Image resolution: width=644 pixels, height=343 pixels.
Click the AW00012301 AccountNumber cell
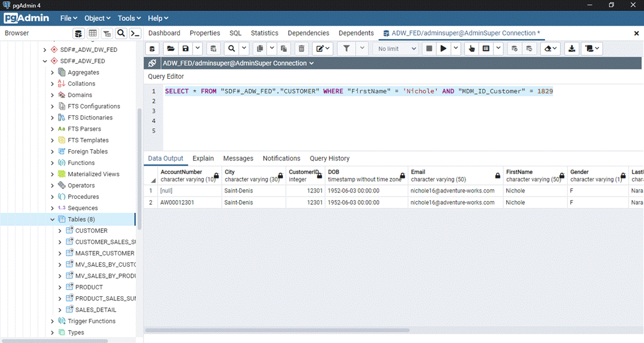pyautogui.click(x=190, y=202)
